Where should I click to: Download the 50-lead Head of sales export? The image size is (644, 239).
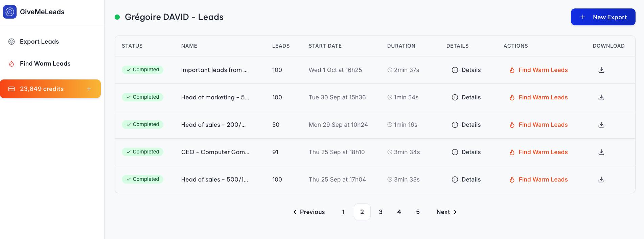(601, 125)
